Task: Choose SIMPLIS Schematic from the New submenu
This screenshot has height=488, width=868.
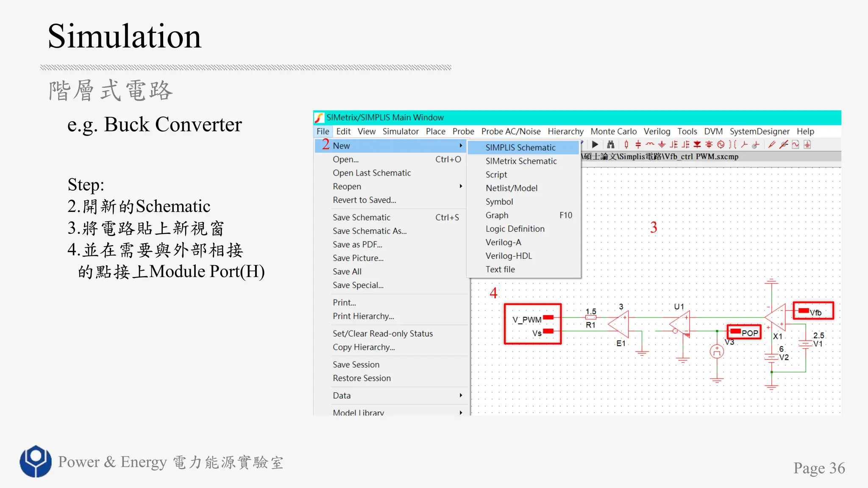Action: point(520,147)
